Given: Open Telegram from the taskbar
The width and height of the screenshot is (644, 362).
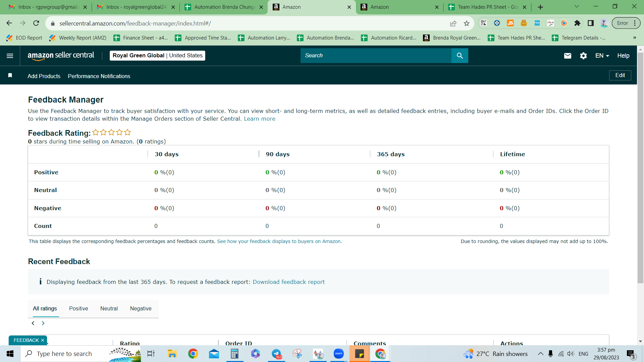Looking at the screenshot, I should coord(277,354).
